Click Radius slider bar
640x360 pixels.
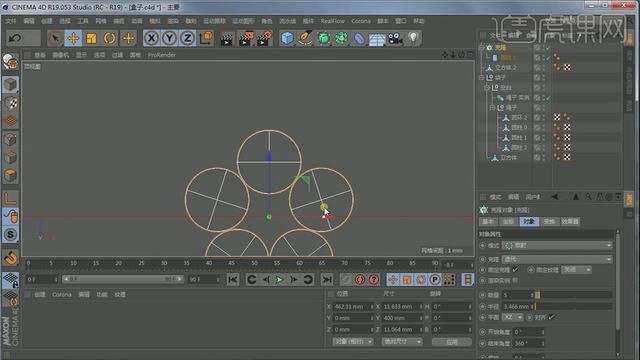point(573,306)
